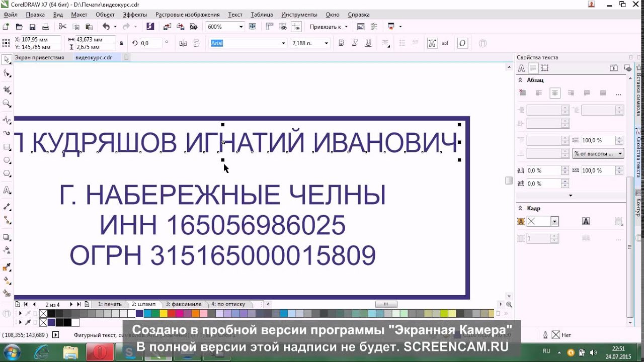Collapse the Абзац section

[520, 80]
